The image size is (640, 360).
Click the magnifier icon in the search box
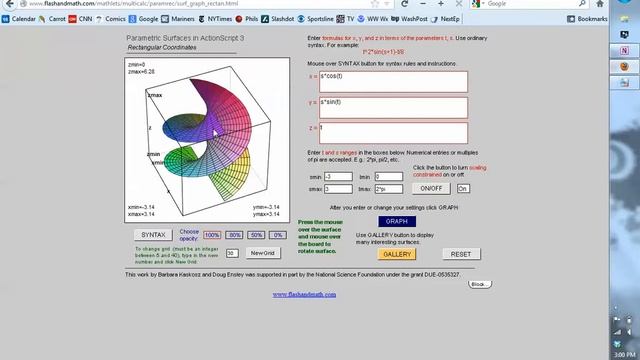[582, 4]
